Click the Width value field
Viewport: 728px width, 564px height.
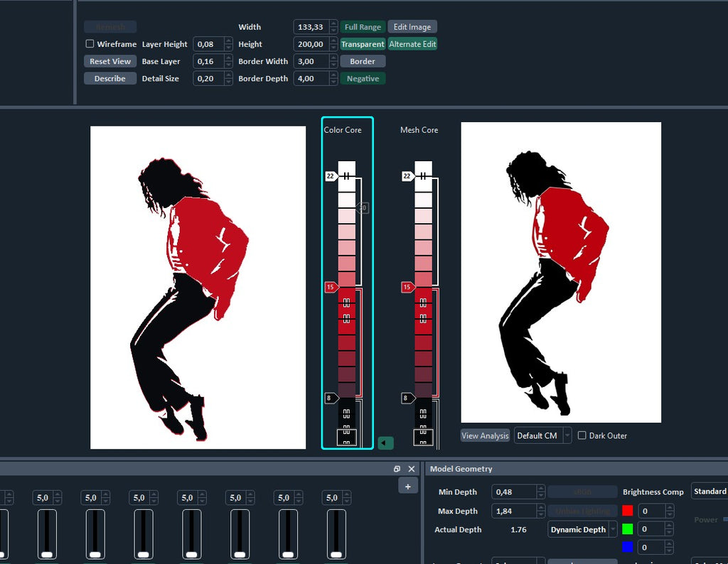coord(311,27)
